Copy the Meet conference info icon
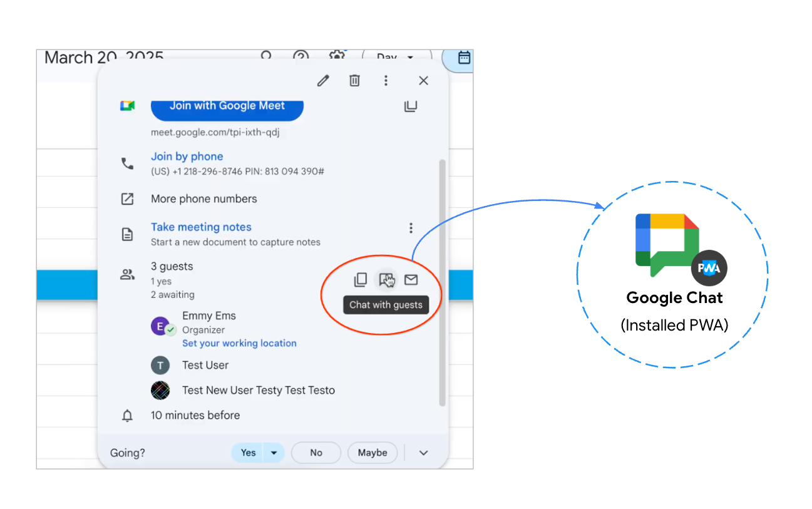The height and width of the screenshot is (509, 812). click(x=411, y=106)
